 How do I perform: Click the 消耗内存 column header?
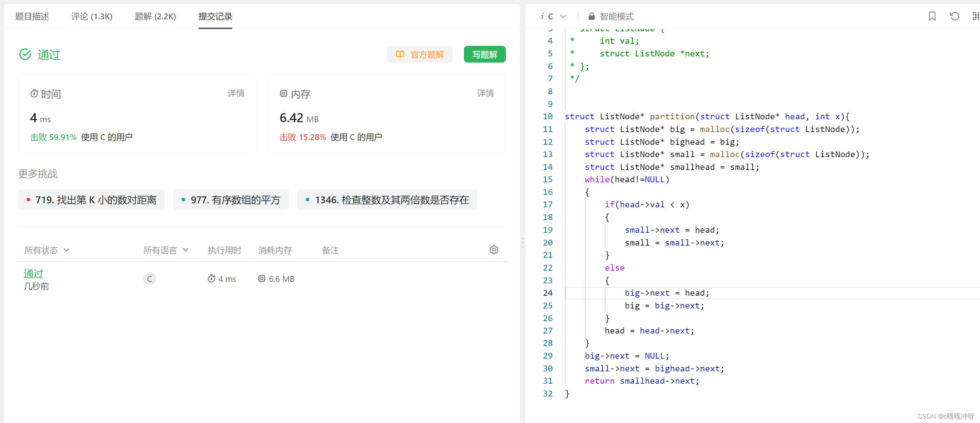point(275,250)
